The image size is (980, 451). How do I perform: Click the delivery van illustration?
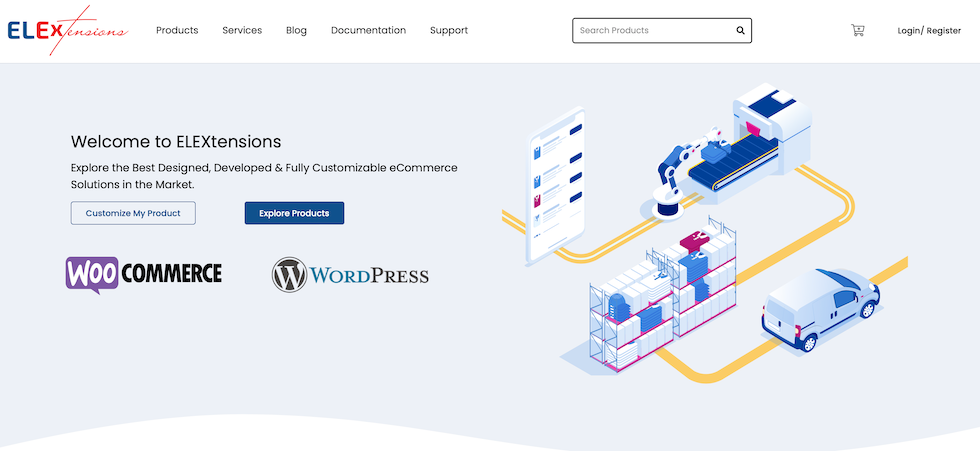(x=820, y=307)
